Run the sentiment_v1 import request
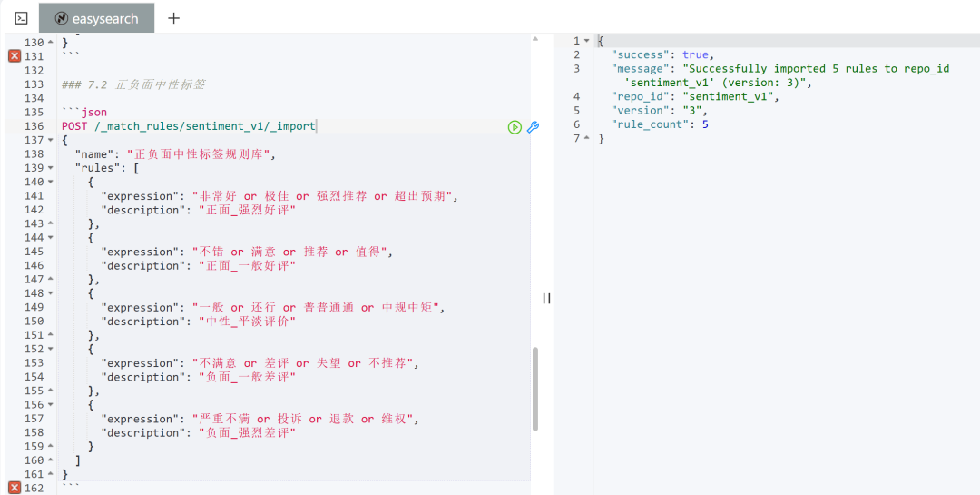Viewport: 980px width, 495px height. [514, 127]
